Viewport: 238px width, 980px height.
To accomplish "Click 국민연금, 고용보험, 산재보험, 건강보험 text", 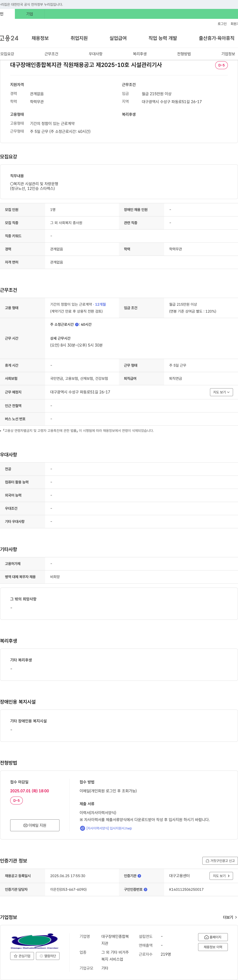I will tap(79, 379).
